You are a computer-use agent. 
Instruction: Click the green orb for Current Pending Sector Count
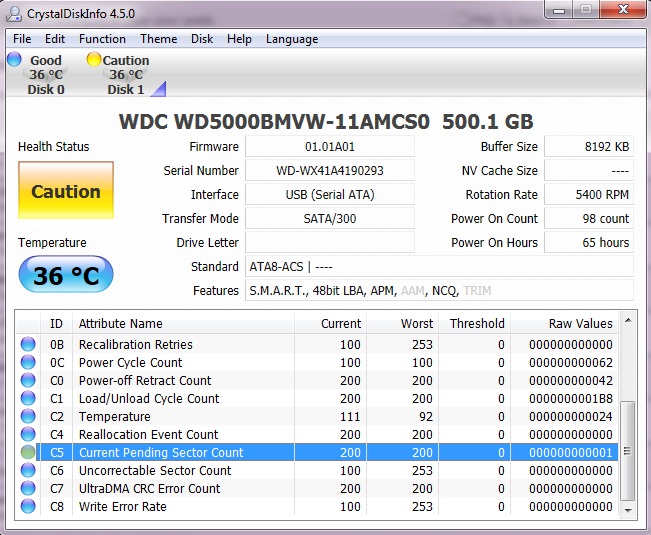coord(28,453)
